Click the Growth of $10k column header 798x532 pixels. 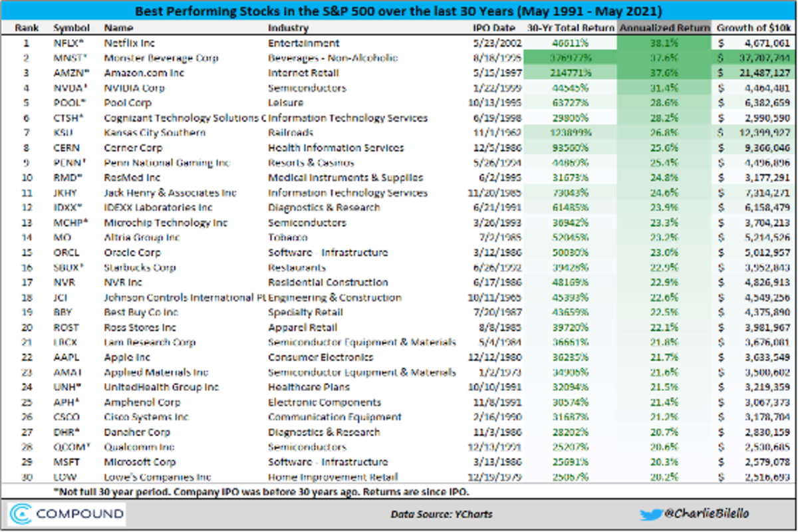(753, 28)
